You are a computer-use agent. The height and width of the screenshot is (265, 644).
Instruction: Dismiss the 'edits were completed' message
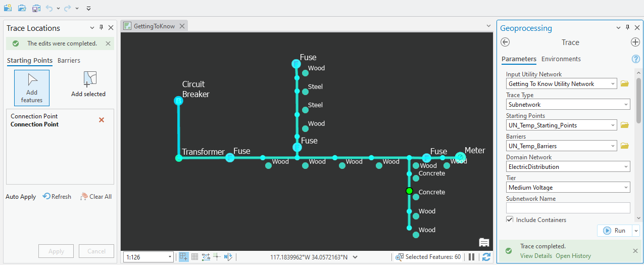tap(108, 43)
